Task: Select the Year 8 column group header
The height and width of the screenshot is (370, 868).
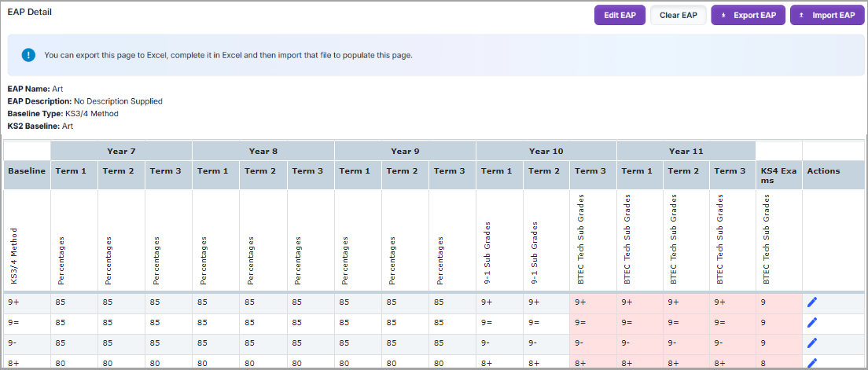Action: 263,151
